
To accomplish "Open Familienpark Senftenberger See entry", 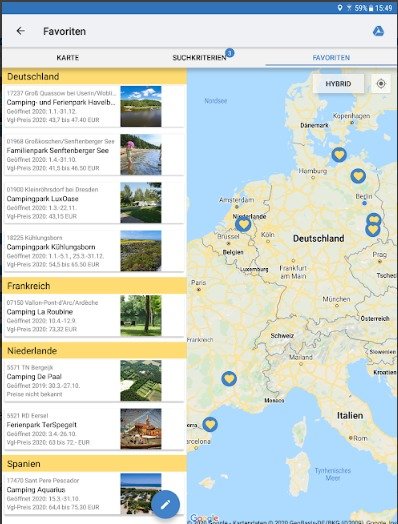I will tap(94, 154).
